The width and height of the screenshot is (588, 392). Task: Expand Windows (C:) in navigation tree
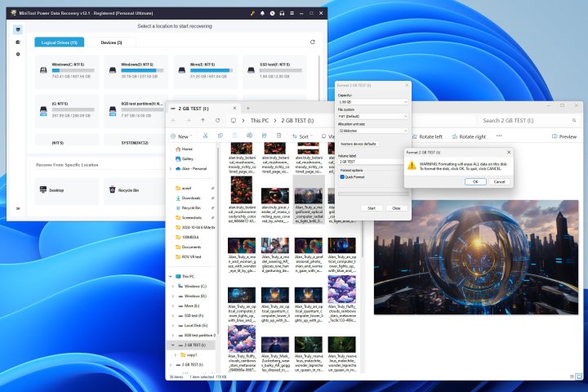[173, 286]
